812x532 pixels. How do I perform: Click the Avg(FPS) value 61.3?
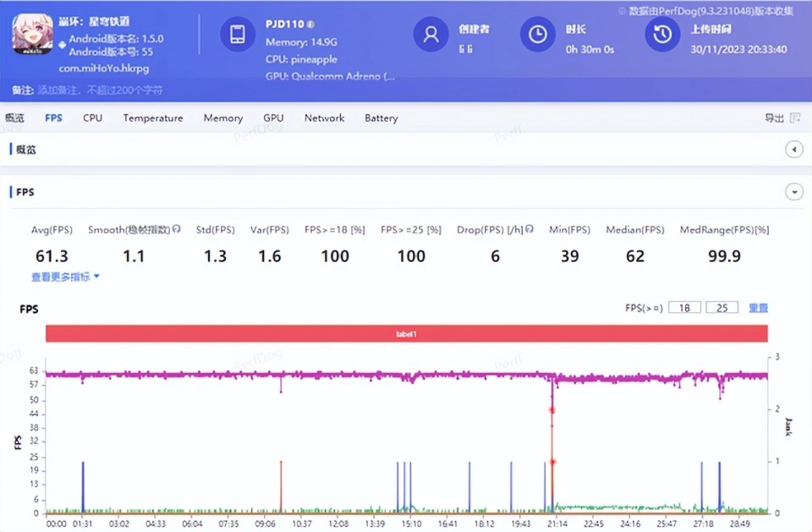(52, 256)
